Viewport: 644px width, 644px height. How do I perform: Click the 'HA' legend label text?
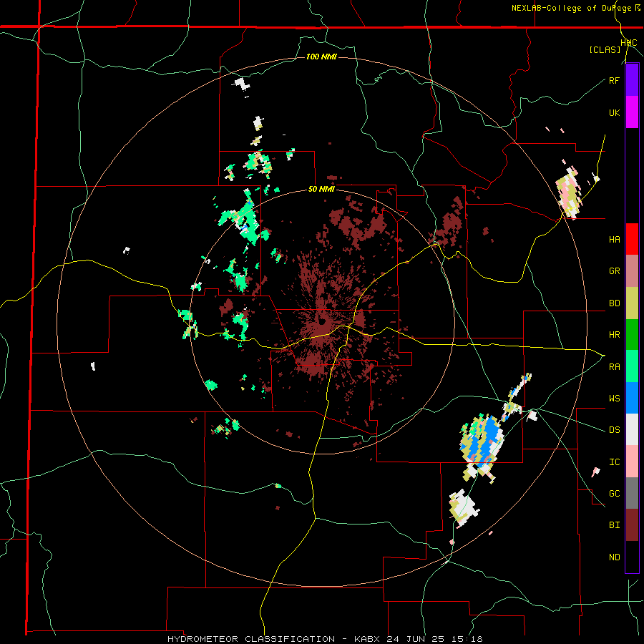pos(614,240)
